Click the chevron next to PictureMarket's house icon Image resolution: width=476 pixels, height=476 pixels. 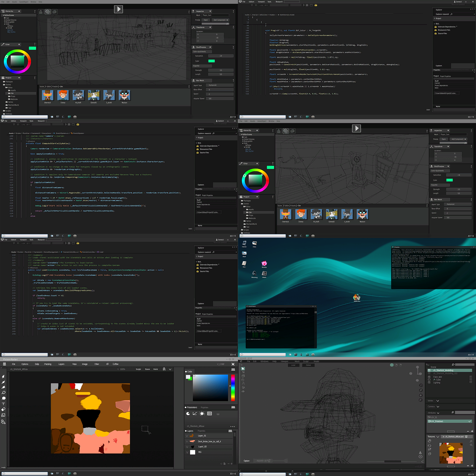point(170,369)
